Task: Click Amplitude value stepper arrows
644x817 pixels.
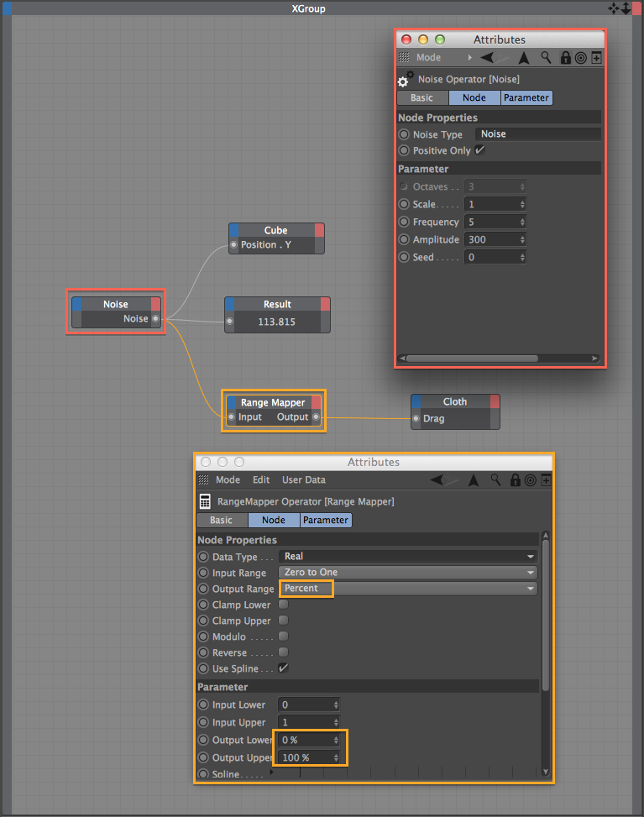Action: tap(522, 239)
